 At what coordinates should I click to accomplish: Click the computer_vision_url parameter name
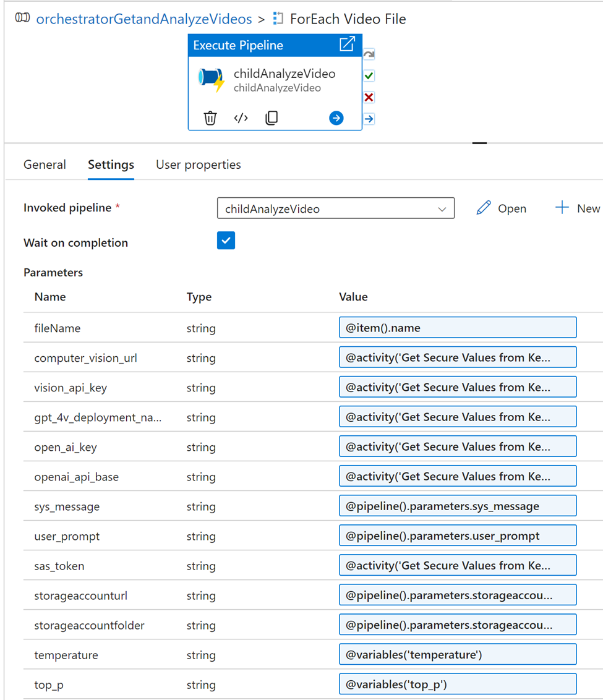click(x=86, y=358)
